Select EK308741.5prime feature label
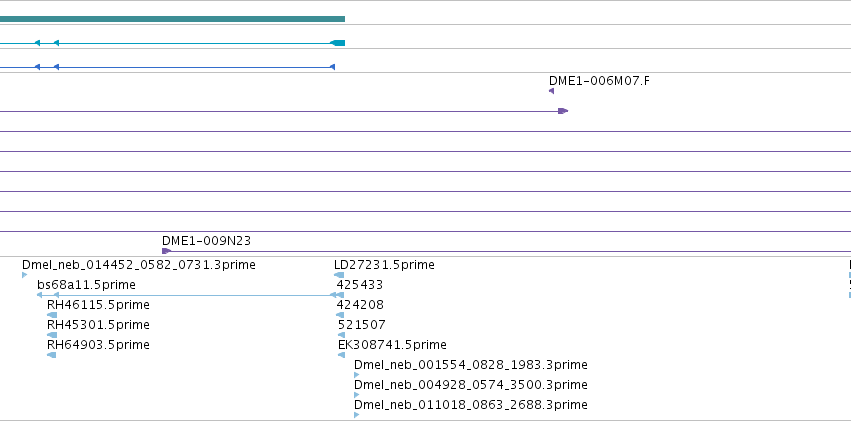Image resolution: width=851 pixels, height=421 pixels. pos(392,345)
